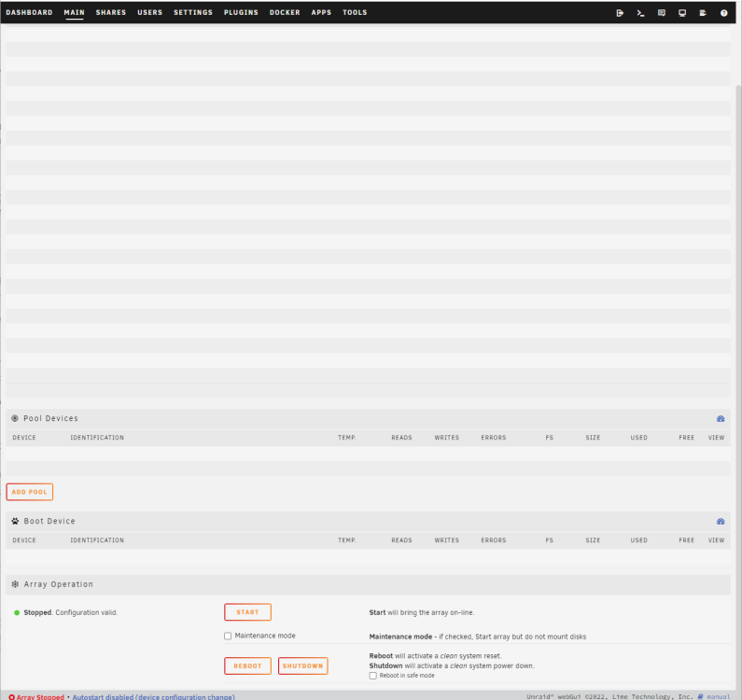This screenshot has width=742, height=700.
Task: Click Unraid webGui copyright footer text
Action: (x=609, y=696)
